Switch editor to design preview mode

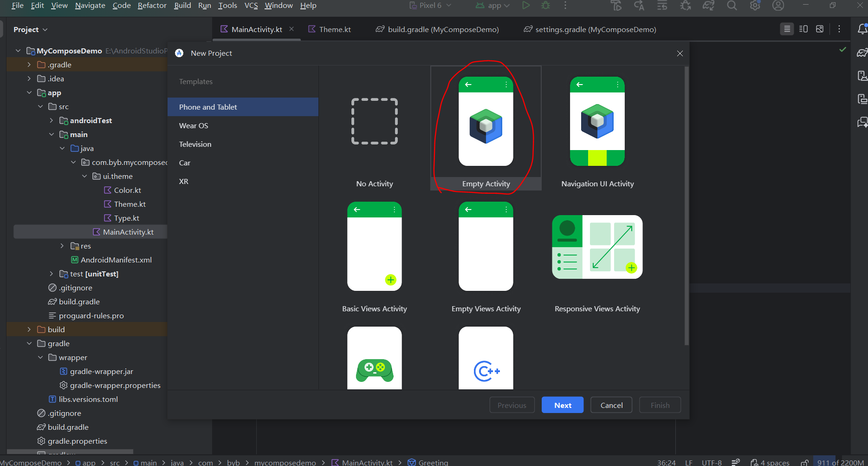click(820, 29)
